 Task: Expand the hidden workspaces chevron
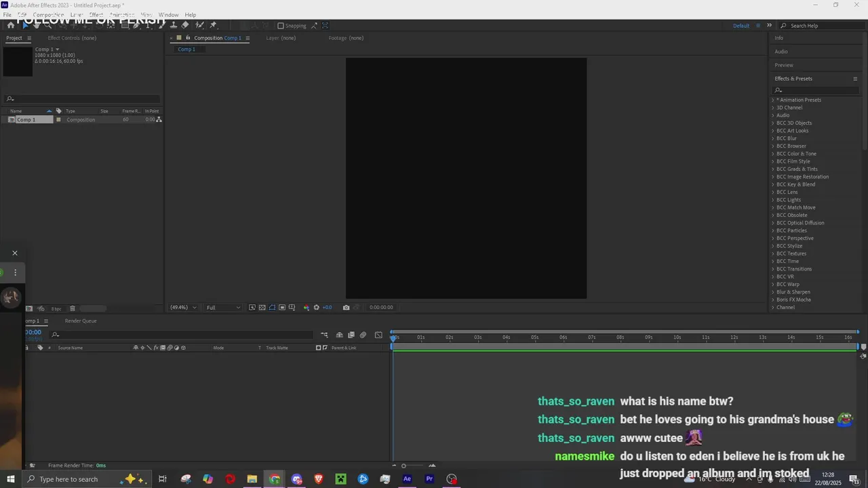coord(769,26)
